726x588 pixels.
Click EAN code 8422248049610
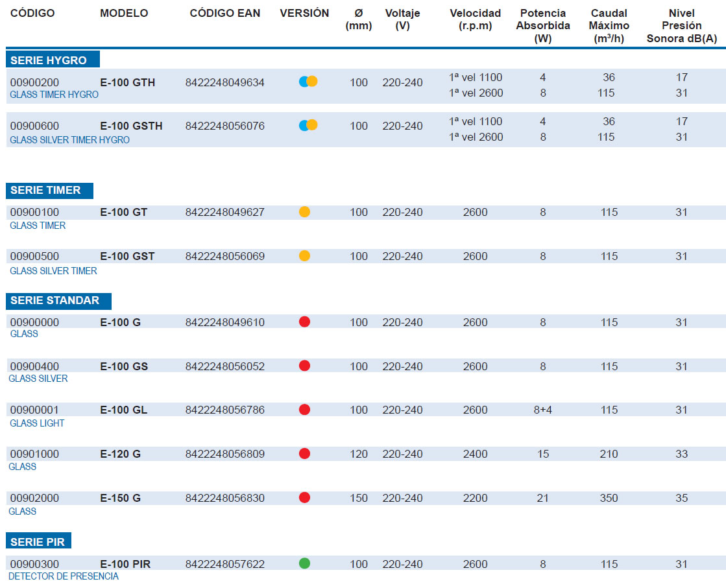(225, 322)
